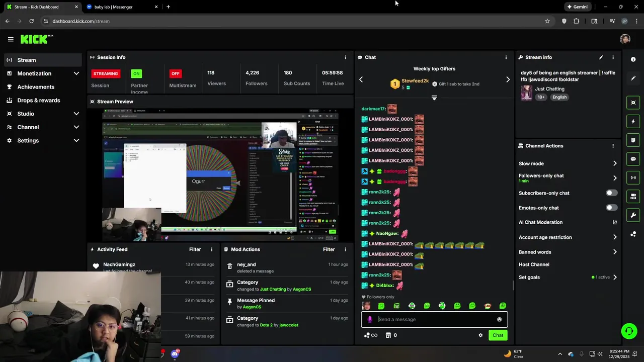Click the three-dots cluster icon in right sidebar
Viewport: 644px width, 362px height.
coord(633,234)
